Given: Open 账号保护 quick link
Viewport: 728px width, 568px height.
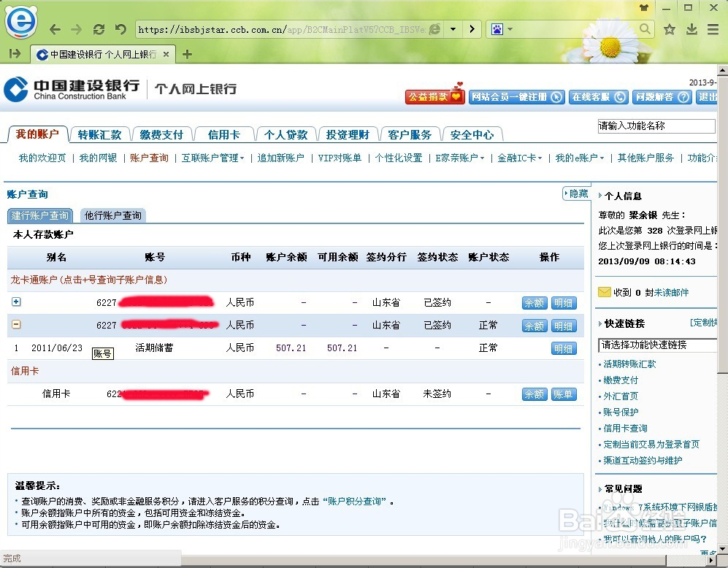Looking at the screenshot, I should (x=621, y=412).
